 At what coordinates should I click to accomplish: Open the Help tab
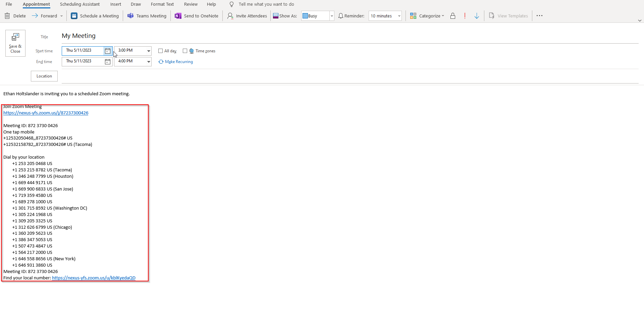(x=211, y=4)
